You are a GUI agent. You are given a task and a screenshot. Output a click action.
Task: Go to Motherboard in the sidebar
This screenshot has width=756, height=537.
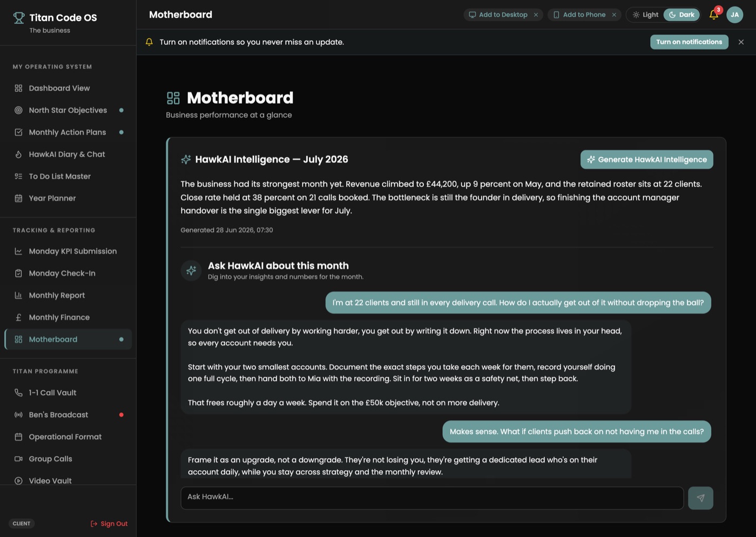[x=68, y=339]
